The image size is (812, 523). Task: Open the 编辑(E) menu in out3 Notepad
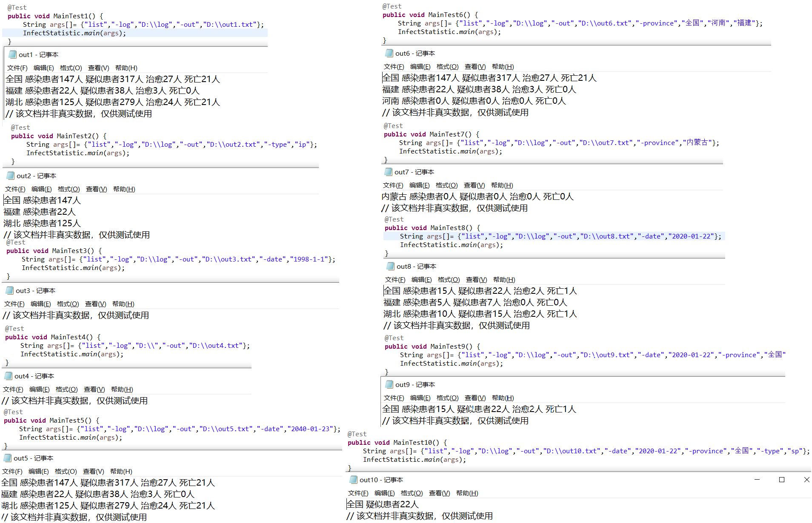click(41, 304)
